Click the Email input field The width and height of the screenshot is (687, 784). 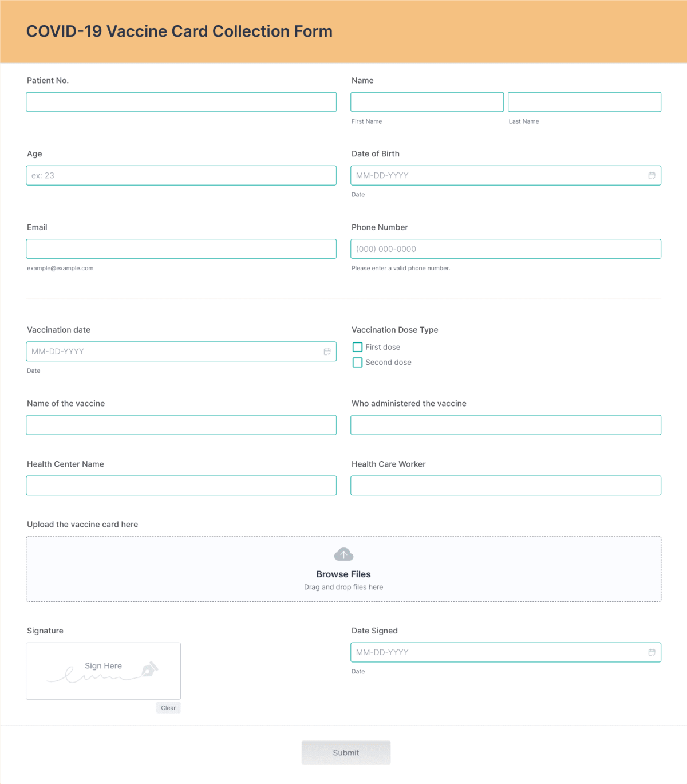(x=181, y=249)
